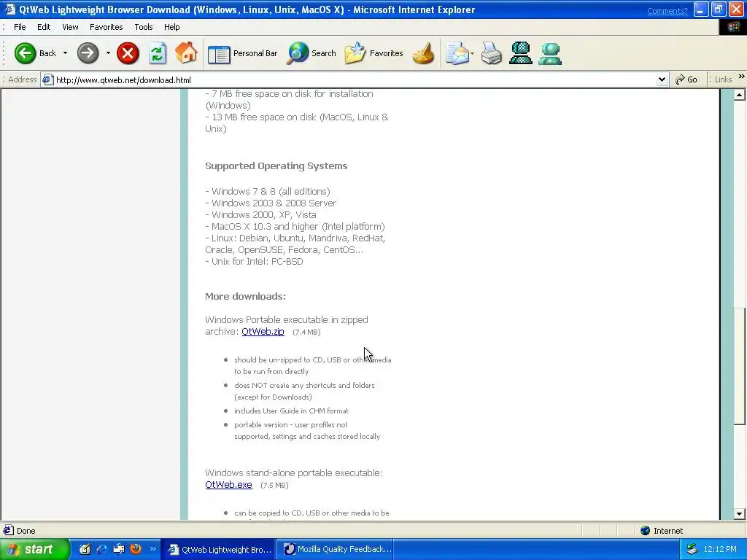Click the first Quick Launch notepad icon
The width and height of the screenshot is (747, 560).
[85, 549]
